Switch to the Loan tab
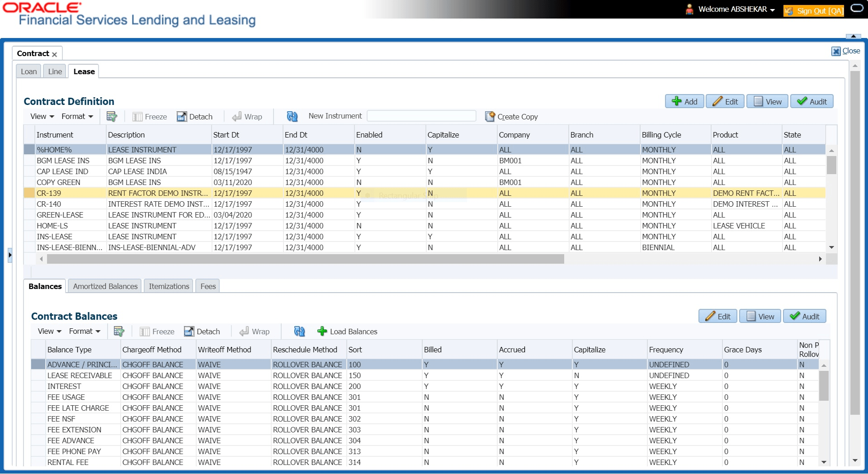 (x=29, y=71)
